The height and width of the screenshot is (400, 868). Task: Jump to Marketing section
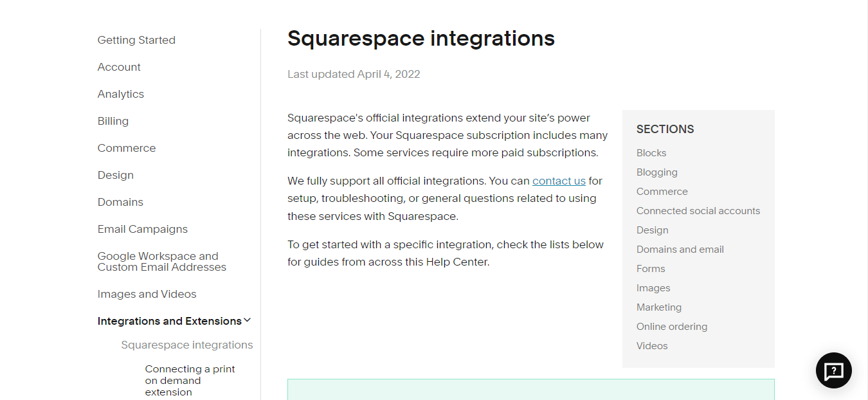(x=659, y=307)
